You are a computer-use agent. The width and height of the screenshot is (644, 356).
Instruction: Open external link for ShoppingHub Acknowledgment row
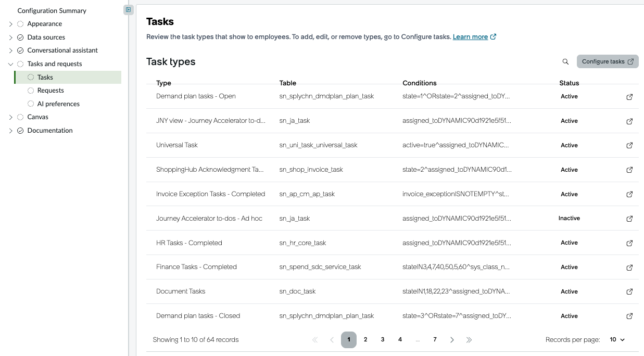tap(629, 170)
